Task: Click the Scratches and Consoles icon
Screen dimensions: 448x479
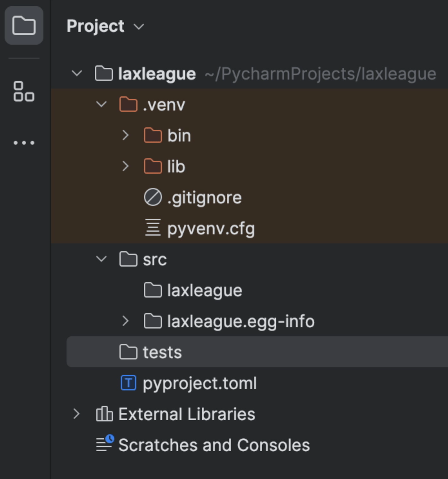Action: [104, 445]
